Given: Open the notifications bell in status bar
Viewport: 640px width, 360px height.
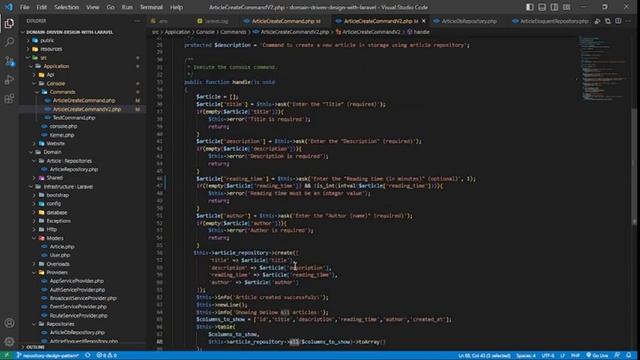Looking at the screenshot, I should point(629,356).
